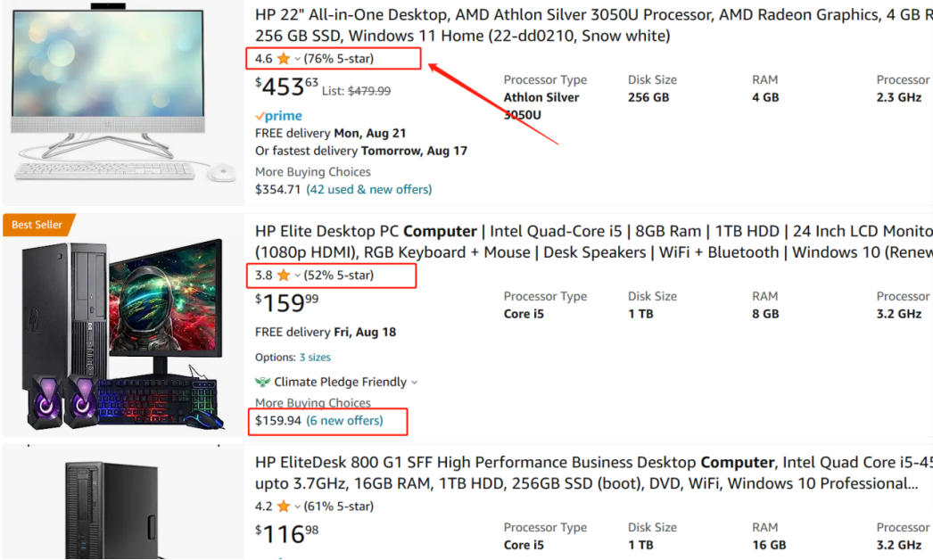
Task: Click the star icon beside 3.8 rating
Action: point(284,275)
